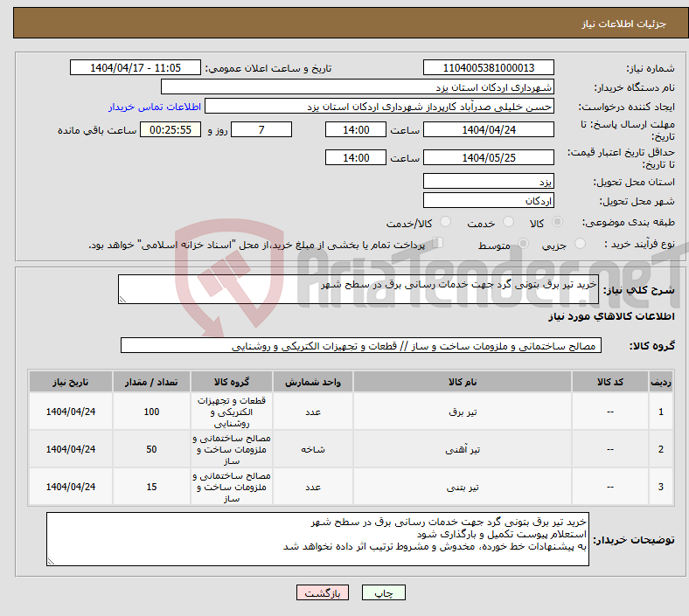This screenshot has height=616, width=689.
Task: Select the خدمت radio button
Action: click(508, 222)
